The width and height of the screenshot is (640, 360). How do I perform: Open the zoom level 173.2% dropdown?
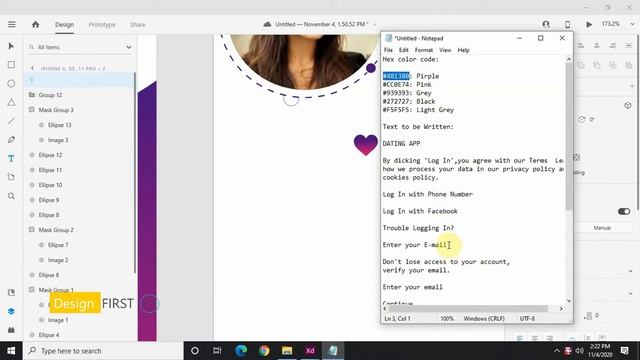pos(632,24)
